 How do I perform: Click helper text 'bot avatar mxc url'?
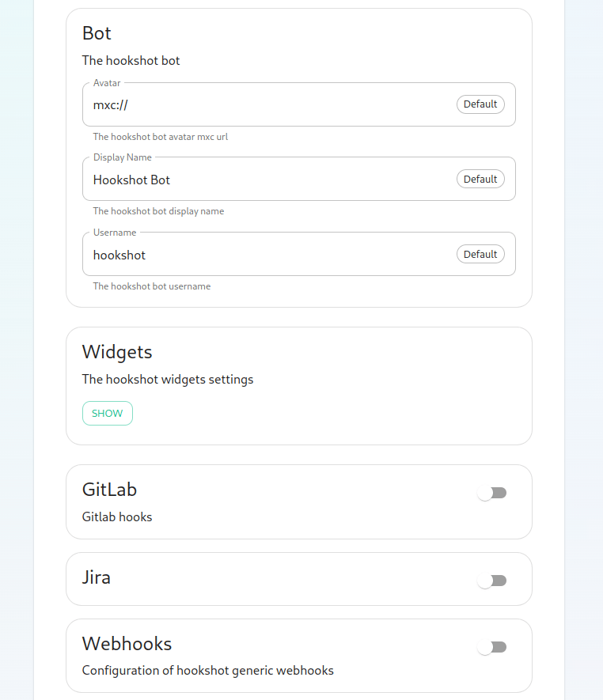coord(161,137)
